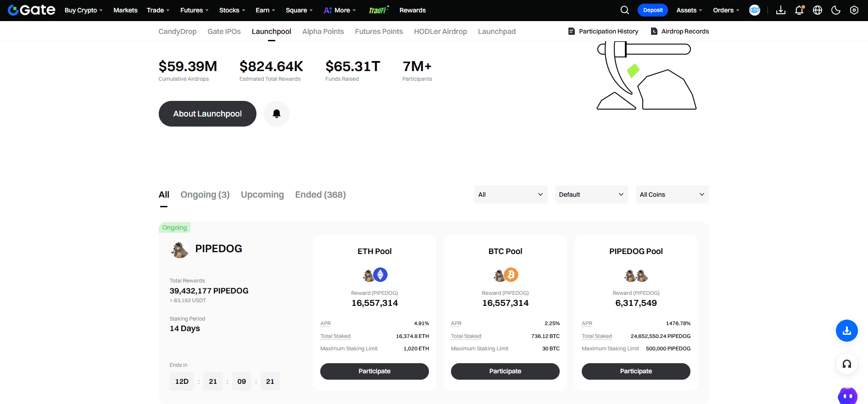Click the Launchpool reminder bell button

coord(277,114)
